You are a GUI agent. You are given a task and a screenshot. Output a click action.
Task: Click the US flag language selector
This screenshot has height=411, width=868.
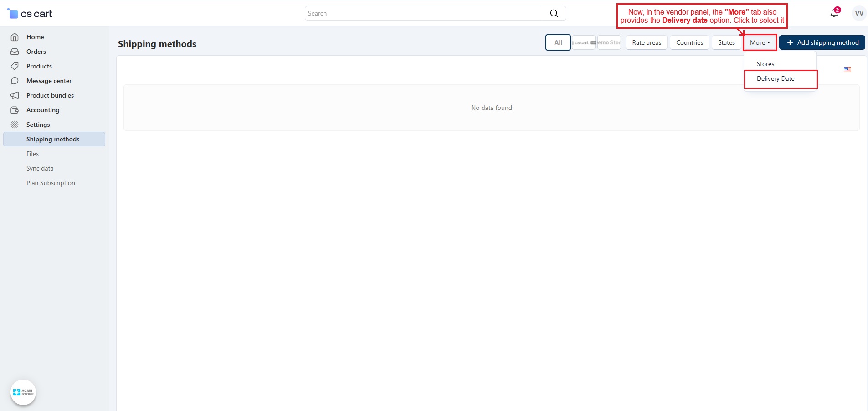point(847,70)
